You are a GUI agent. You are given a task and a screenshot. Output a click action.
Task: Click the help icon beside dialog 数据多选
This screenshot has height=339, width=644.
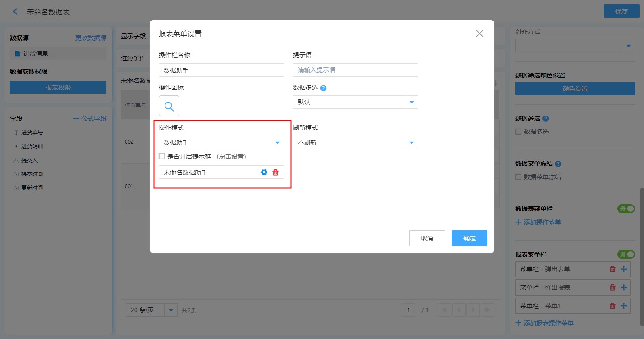click(x=323, y=88)
